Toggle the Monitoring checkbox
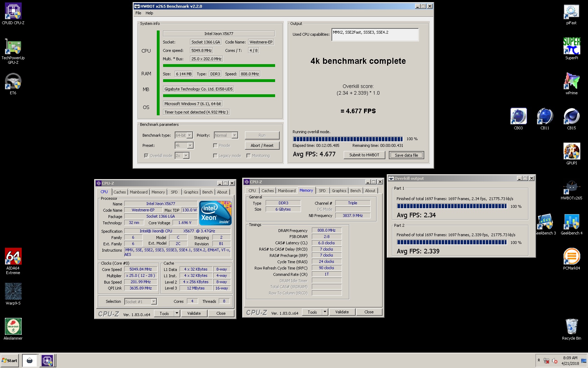 point(248,156)
